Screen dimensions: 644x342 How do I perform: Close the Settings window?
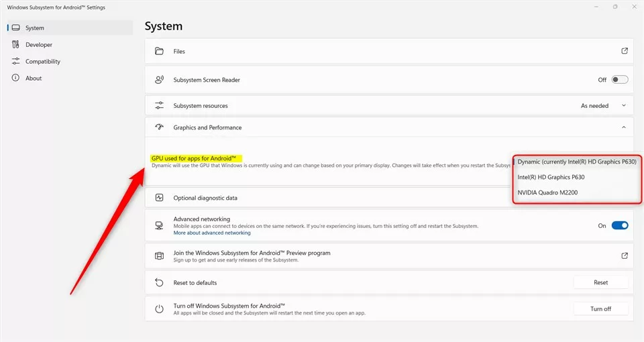634,7
